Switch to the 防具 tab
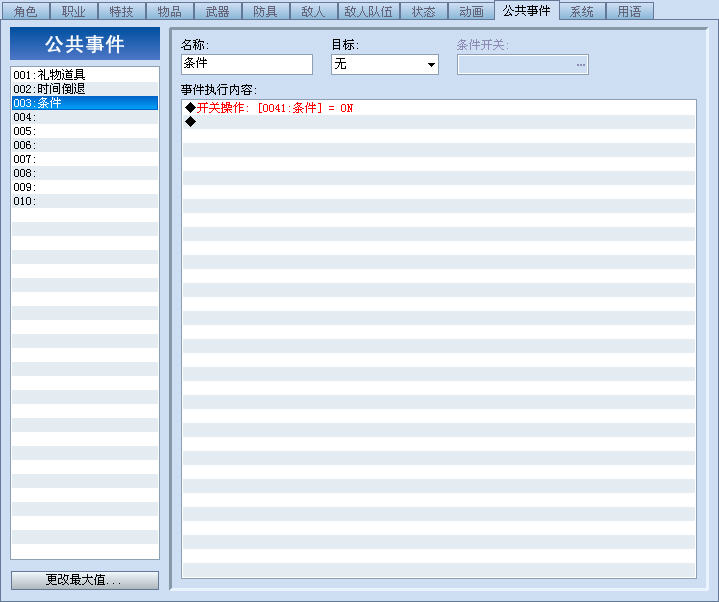 pyautogui.click(x=265, y=11)
